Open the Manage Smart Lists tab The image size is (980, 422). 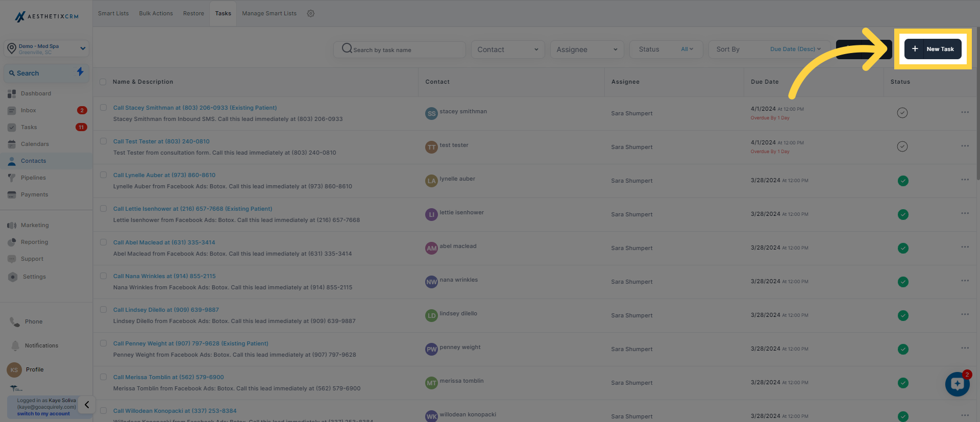pyautogui.click(x=269, y=13)
